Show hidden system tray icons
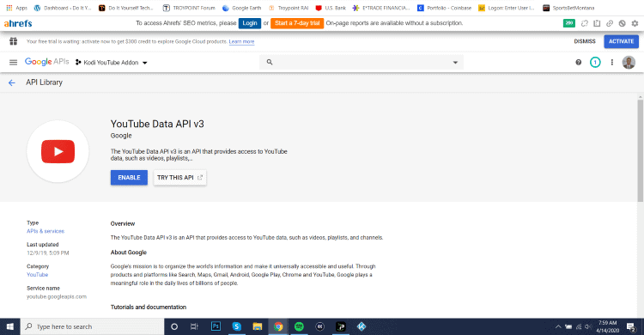644x335 pixels. tap(558, 326)
